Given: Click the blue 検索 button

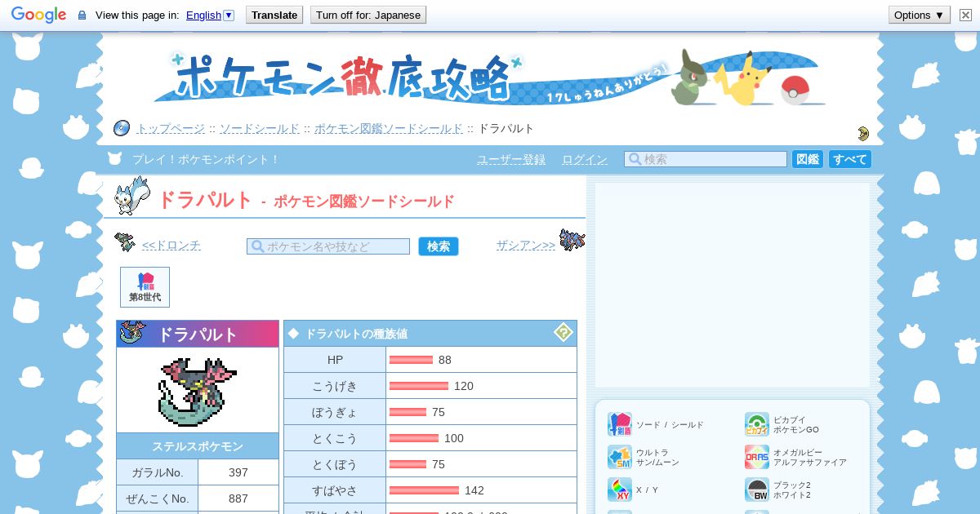Looking at the screenshot, I should (439, 246).
